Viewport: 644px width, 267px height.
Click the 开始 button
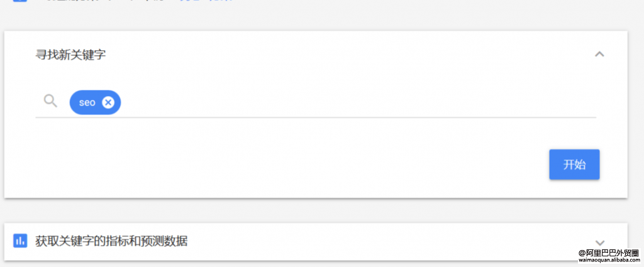[574, 165]
